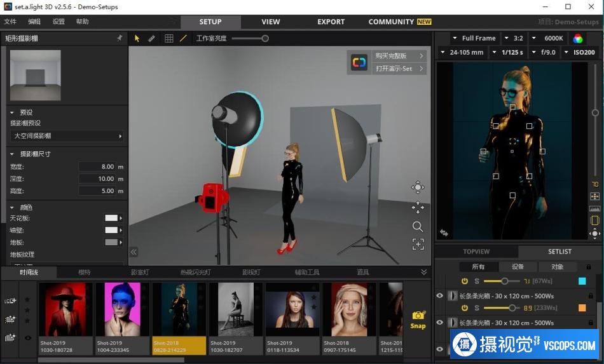The image size is (604, 364).
Task: Click the set.a.light logo in viewport
Action: (x=359, y=62)
